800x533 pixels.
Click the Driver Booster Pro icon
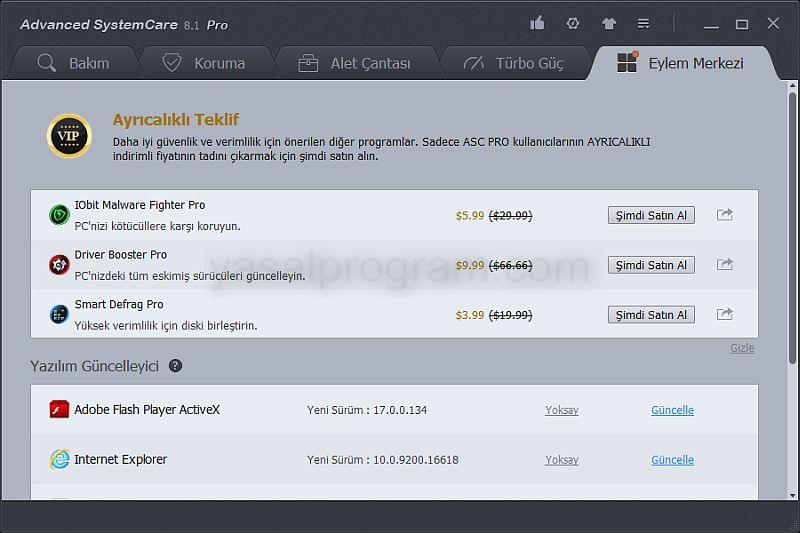pos(59,265)
